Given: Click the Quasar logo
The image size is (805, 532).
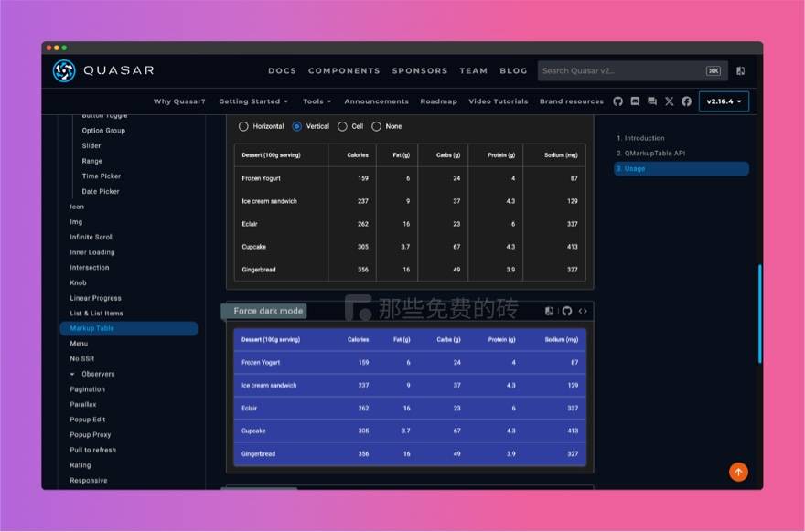Looking at the screenshot, I should click(64, 70).
